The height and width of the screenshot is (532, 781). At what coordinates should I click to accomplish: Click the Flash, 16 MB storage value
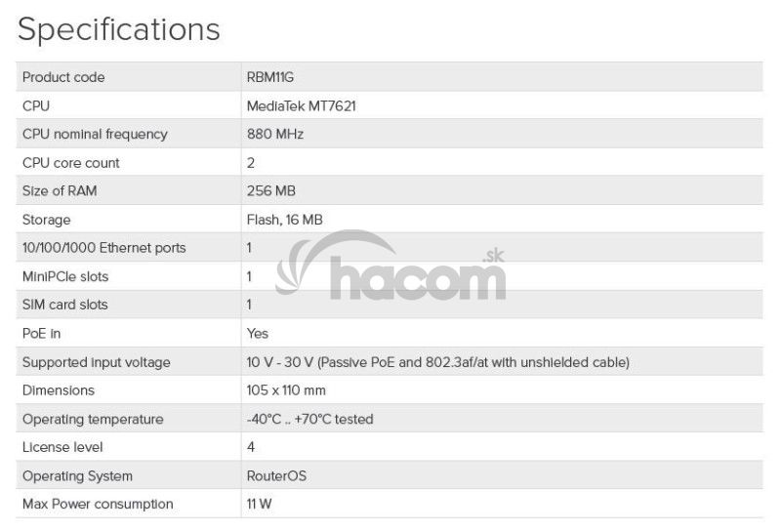click(x=284, y=220)
